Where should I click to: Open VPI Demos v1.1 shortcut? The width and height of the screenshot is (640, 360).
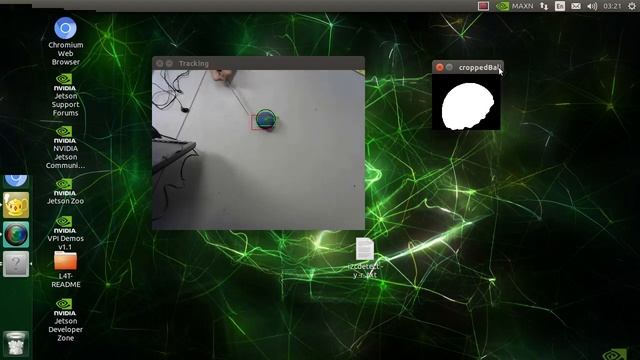(65, 233)
